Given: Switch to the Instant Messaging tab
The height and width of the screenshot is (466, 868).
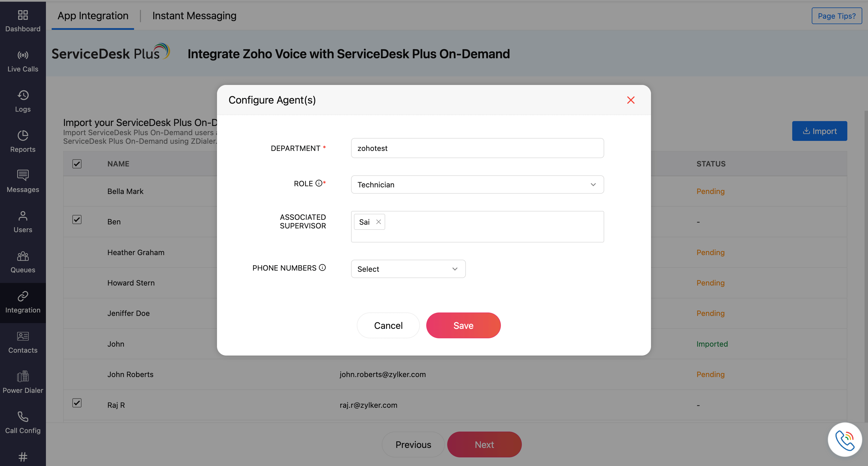Looking at the screenshot, I should (x=194, y=16).
